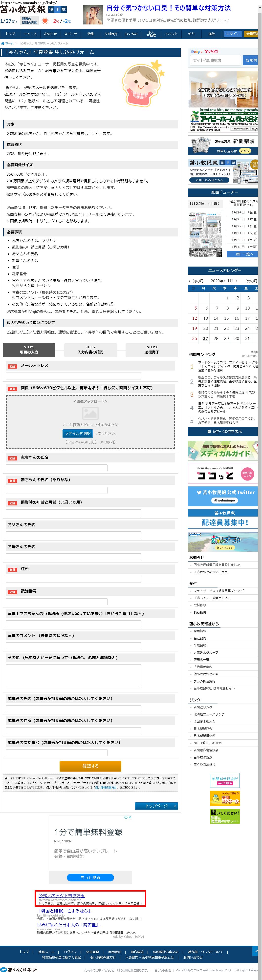Open フォトサービス（掲載写真プリント）sidebar link
Viewport: 262px width, 980px height.
[219, 591]
